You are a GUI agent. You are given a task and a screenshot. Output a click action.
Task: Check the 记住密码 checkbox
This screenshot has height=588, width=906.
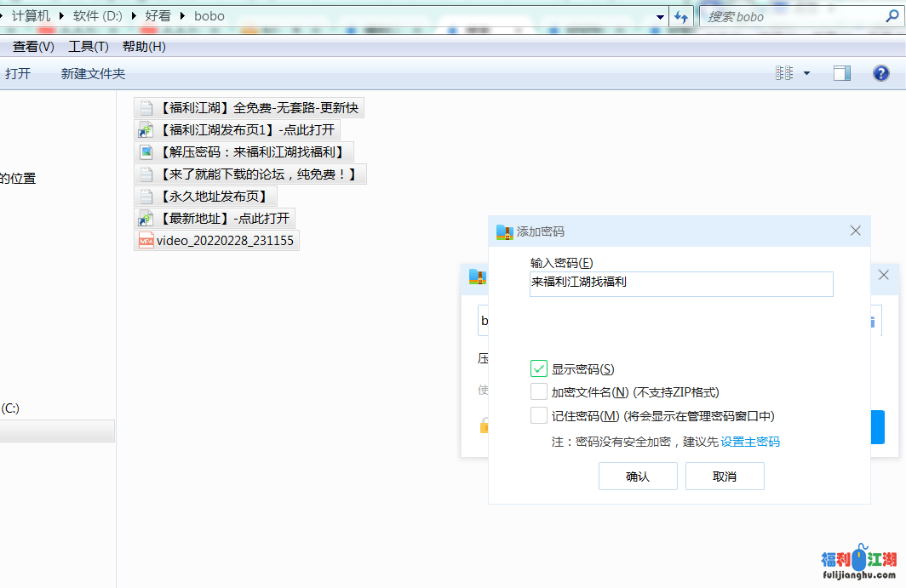pos(538,416)
